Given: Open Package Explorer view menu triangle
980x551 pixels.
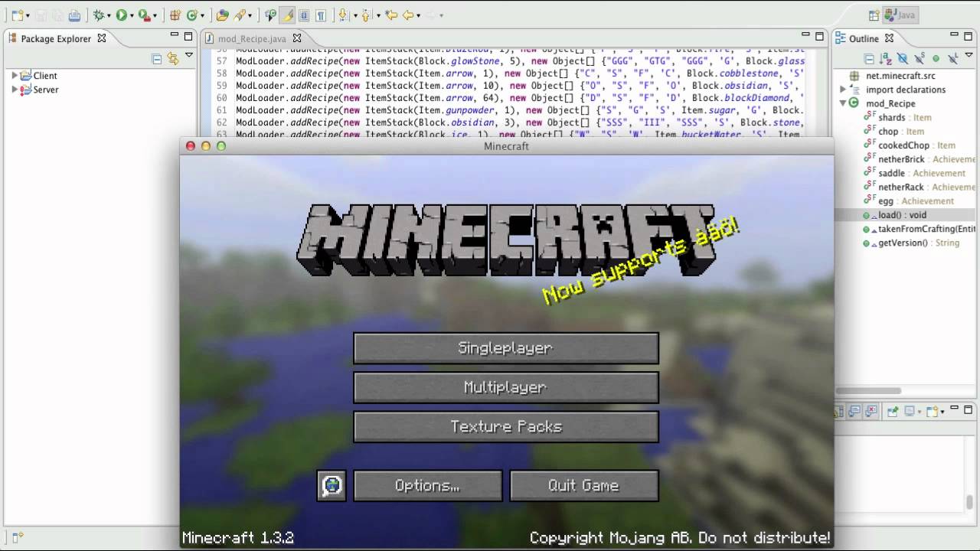Looking at the screenshot, I should coord(188,55).
